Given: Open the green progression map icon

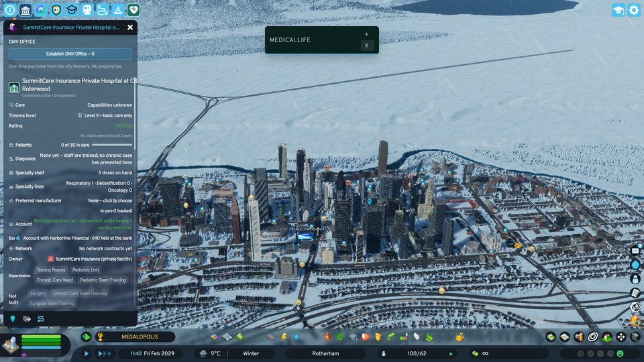Looking at the screenshot, I should [86, 337].
